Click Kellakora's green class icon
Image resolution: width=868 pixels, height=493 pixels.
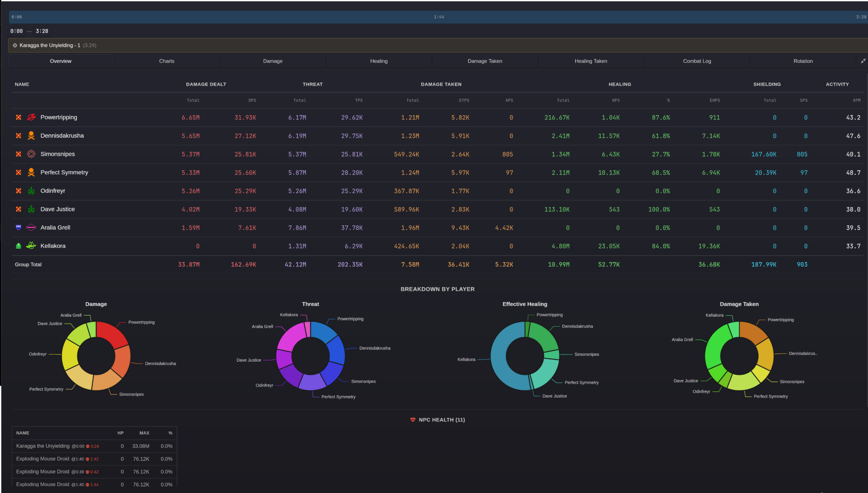(x=31, y=246)
